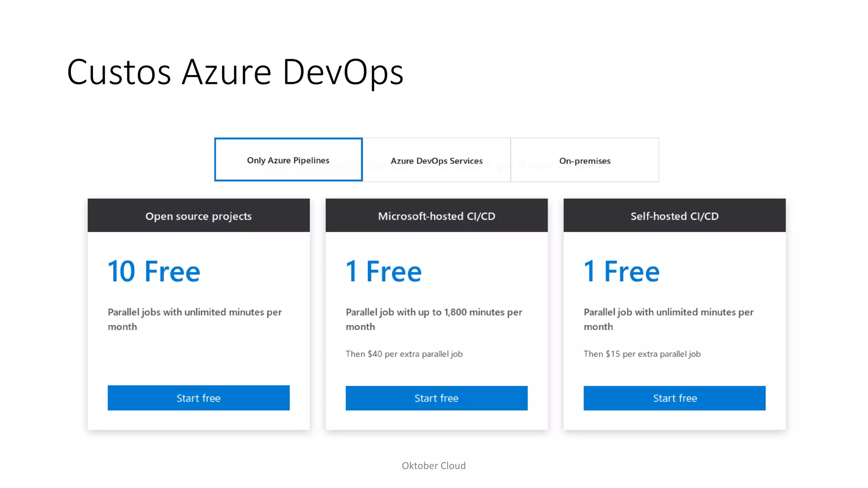This screenshot has height=488, width=868.
Task: Click 1 Free in Microsoft-hosted card
Action: coord(384,271)
